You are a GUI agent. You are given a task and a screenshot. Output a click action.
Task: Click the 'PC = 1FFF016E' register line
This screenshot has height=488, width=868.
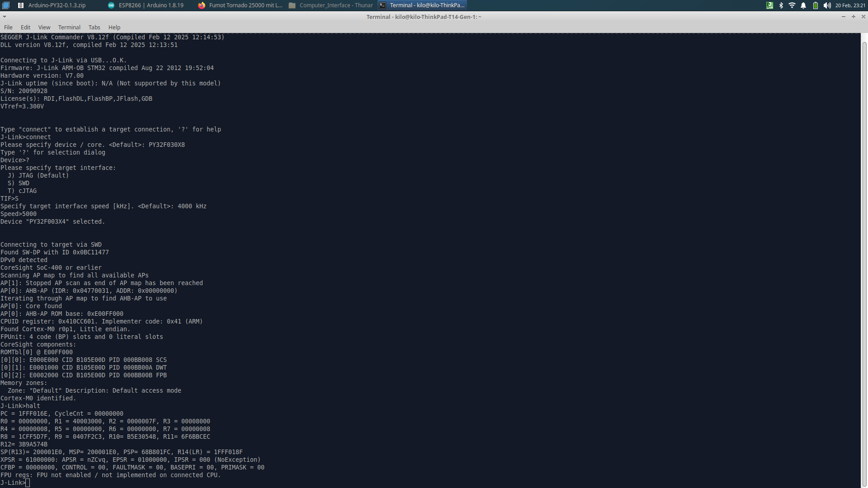click(x=62, y=413)
